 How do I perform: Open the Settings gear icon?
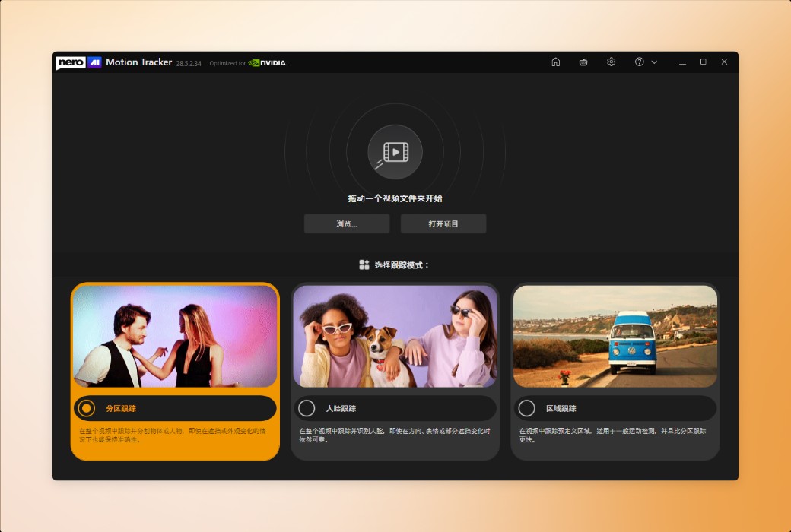tap(611, 62)
